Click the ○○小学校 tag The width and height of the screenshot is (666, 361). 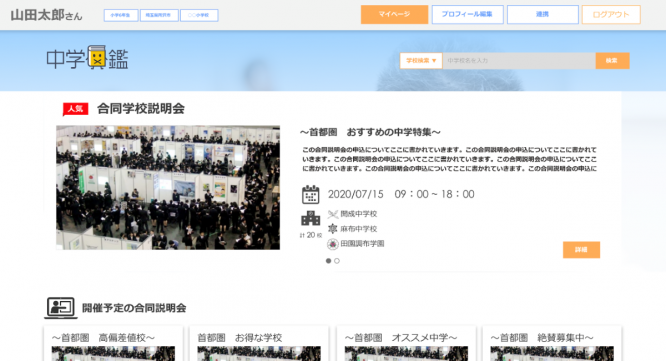tap(199, 15)
